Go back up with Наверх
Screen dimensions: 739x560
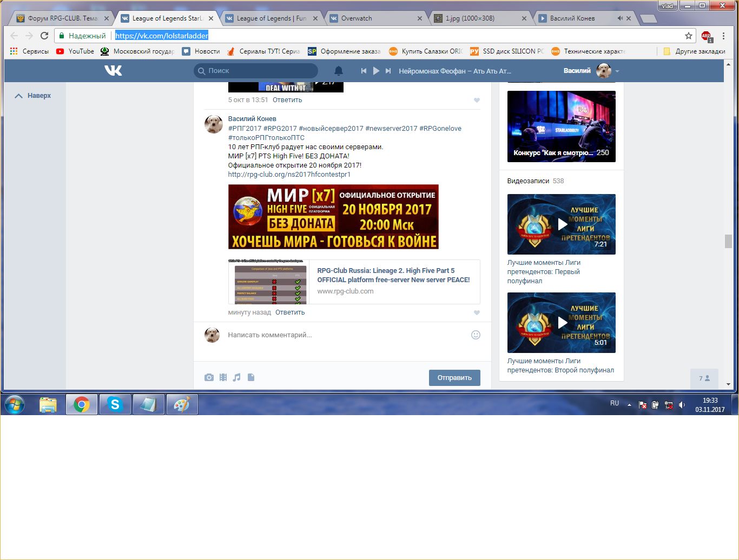(33, 96)
